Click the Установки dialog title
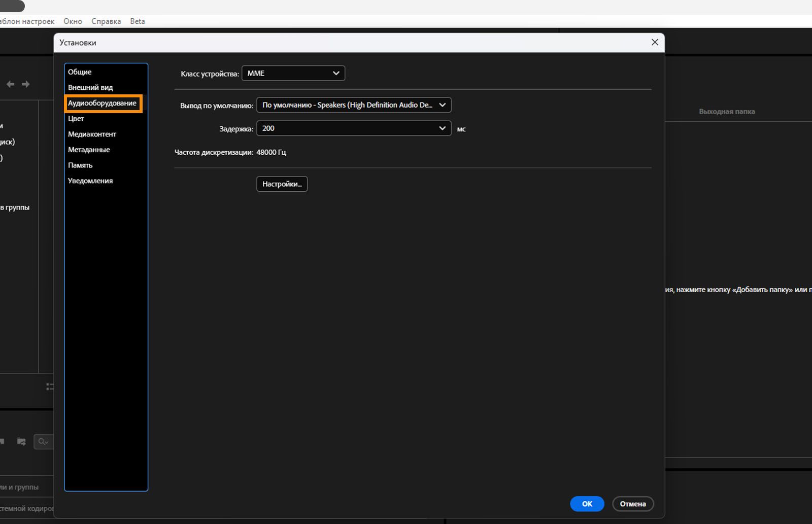This screenshot has height=524, width=812. click(x=78, y=43)
